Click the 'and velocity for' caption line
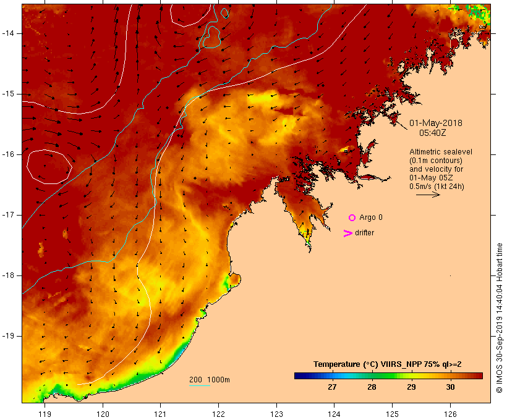507x420 pixels. [x=436, y=169]
